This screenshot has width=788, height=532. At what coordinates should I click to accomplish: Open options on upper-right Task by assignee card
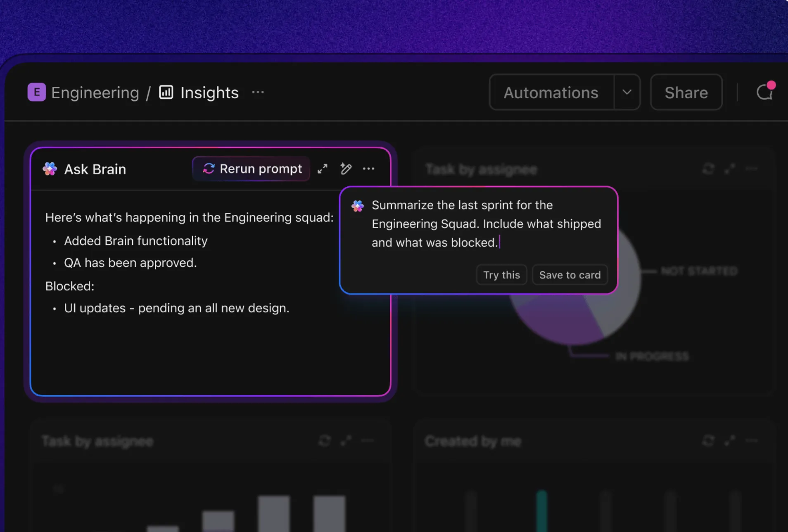click(752, 169)
